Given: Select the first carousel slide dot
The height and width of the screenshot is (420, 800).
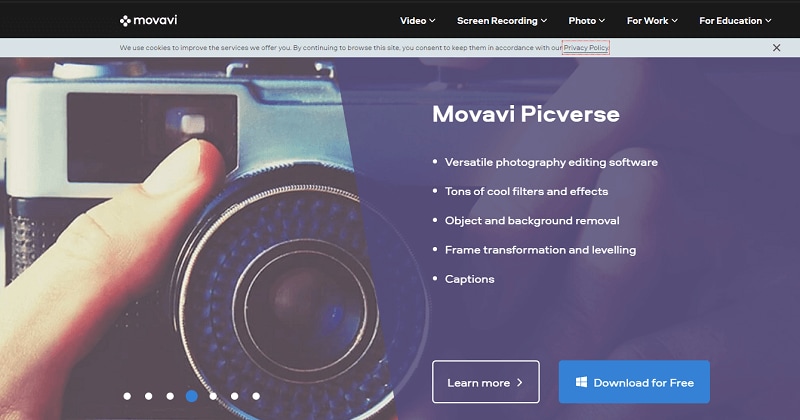Looking at the screenshot, I should [x=127, y=396].
